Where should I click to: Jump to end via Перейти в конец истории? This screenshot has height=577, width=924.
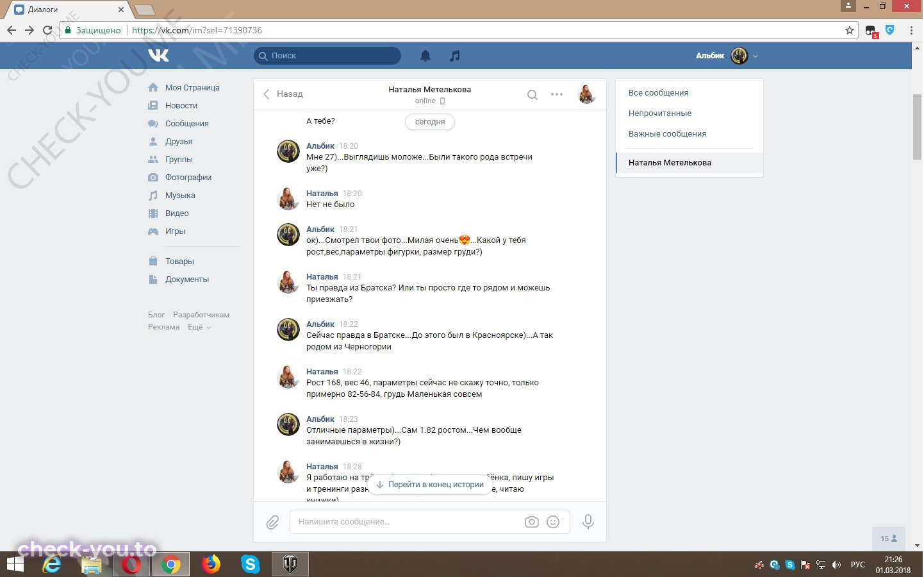pyautogui.click(x=430, y=485)
